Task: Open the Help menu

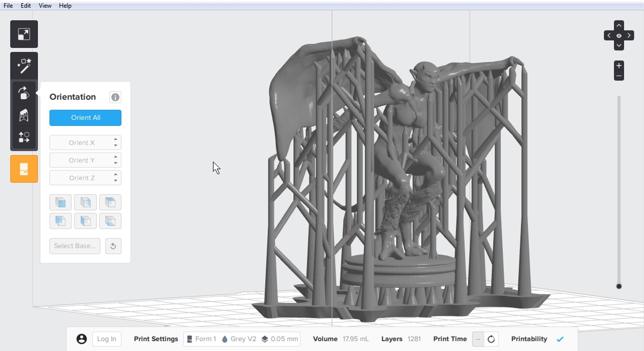Action: 65,6
